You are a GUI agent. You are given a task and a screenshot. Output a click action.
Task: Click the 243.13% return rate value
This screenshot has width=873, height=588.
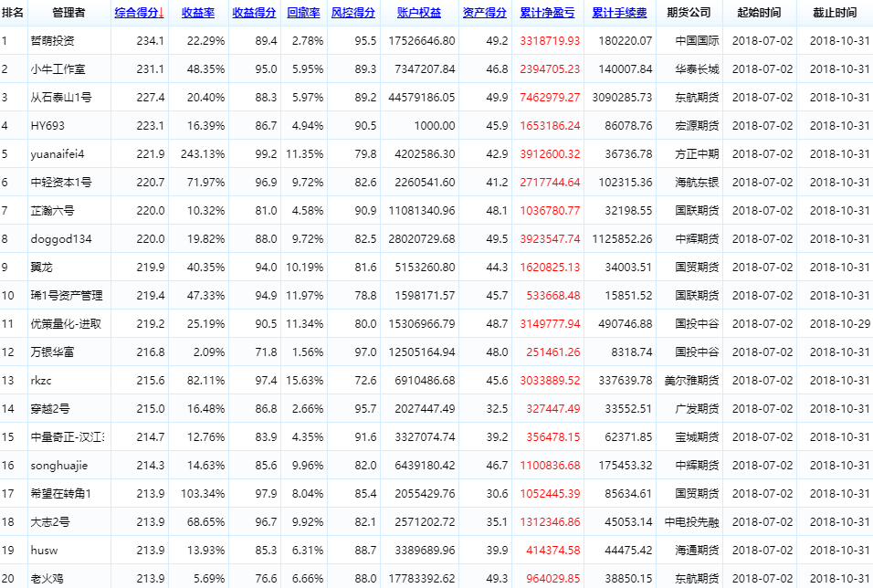tap(203, 154)
